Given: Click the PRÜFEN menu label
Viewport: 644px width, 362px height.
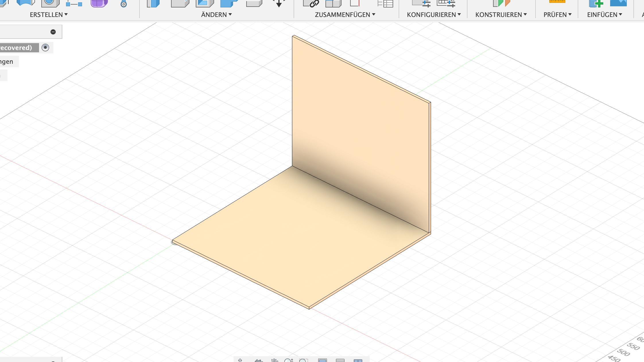Looking at the screenshot, I should 557,15.
